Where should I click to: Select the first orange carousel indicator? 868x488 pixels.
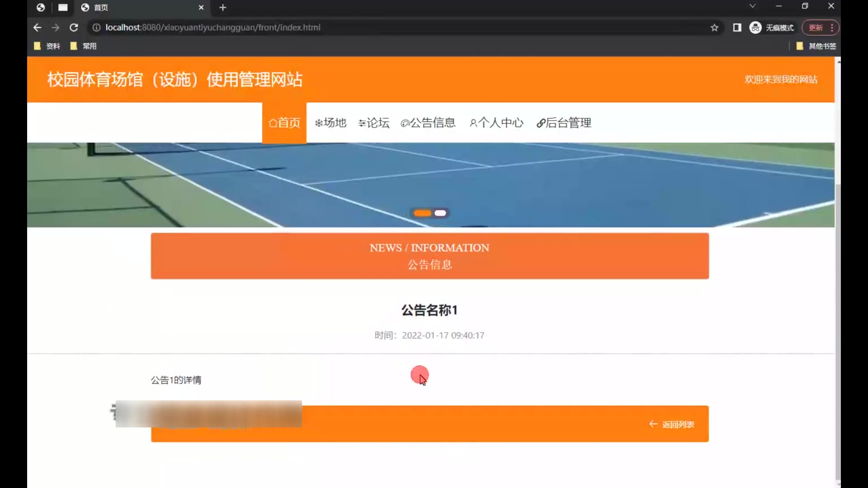tap(422, 213)
